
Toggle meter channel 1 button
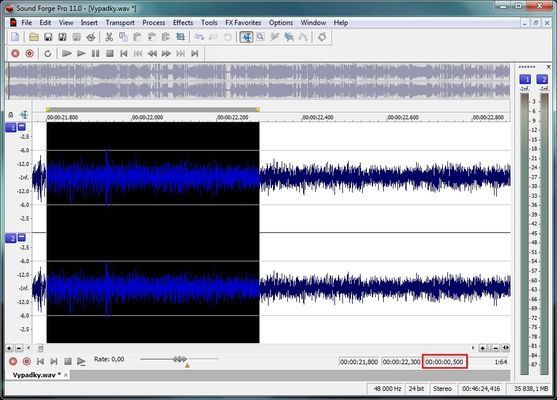coord(525,79)
